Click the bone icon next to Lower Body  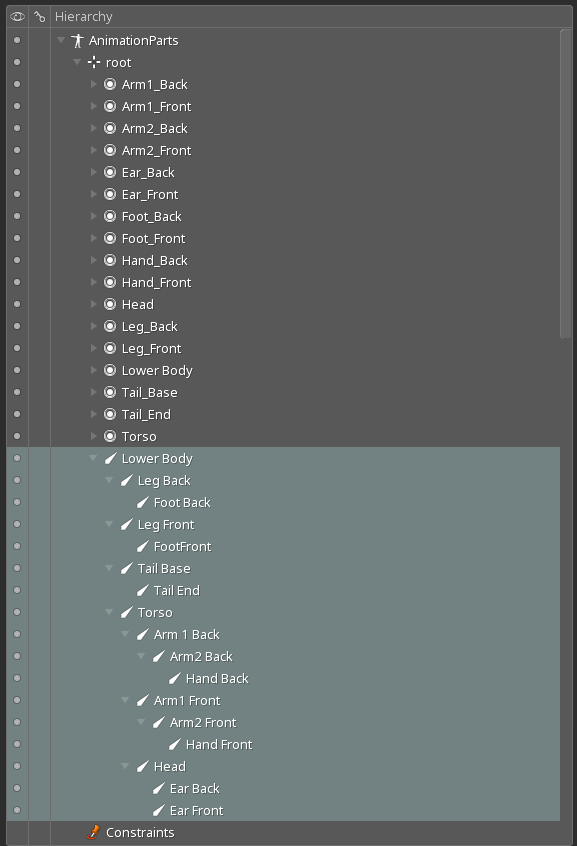pos(109,458)
